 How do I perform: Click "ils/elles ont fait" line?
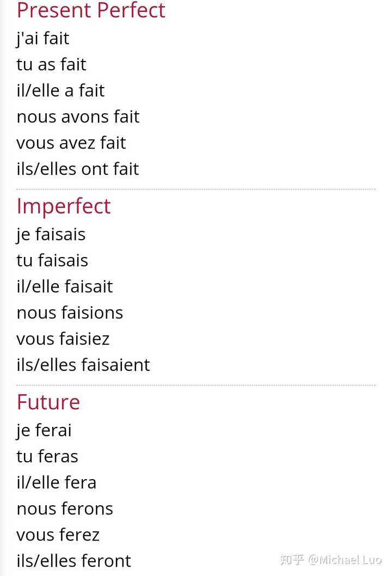[x=78, y=169]
